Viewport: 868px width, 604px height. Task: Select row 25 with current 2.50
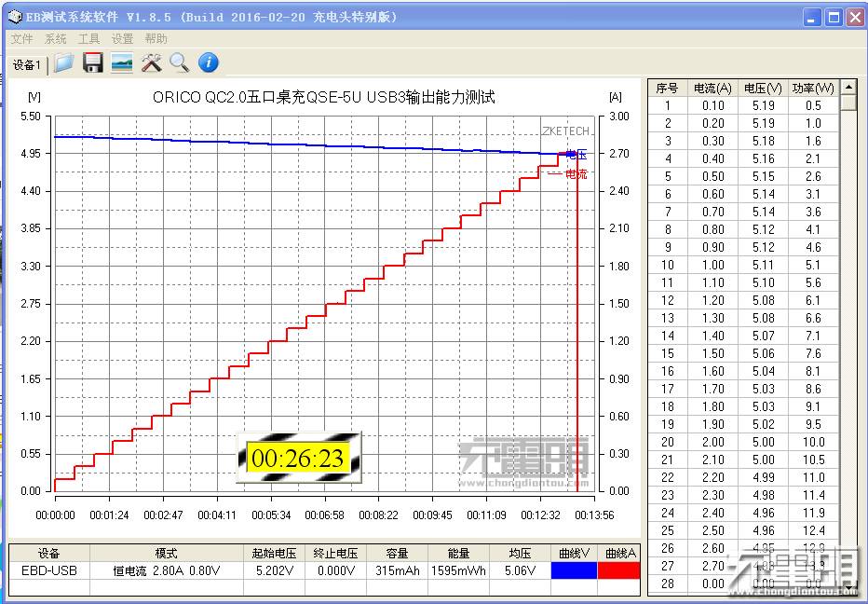743,530
